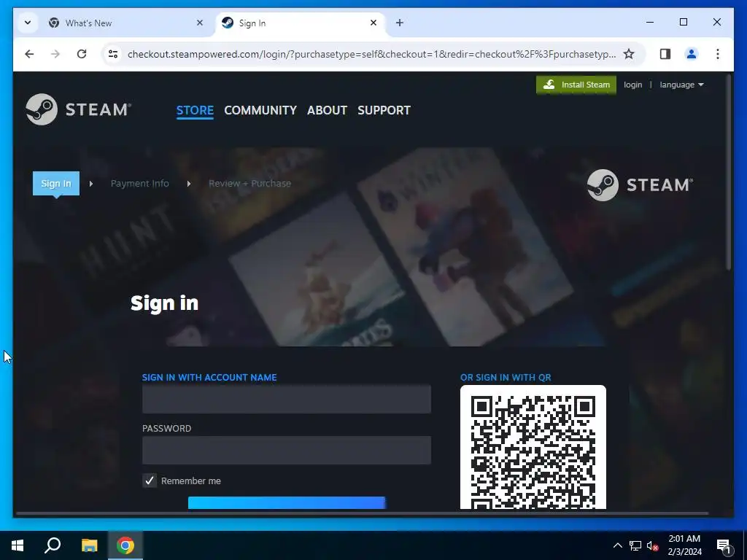Image resolution: width=747 pixels, height=560 pixels.
Task: Select the Sign In checkout step
Action: (55, 183)
